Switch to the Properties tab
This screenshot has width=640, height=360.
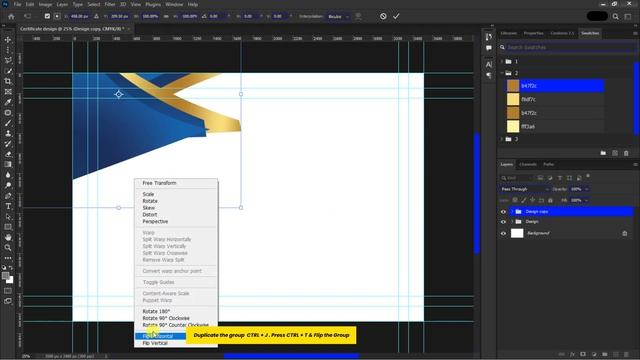[533, 33]
